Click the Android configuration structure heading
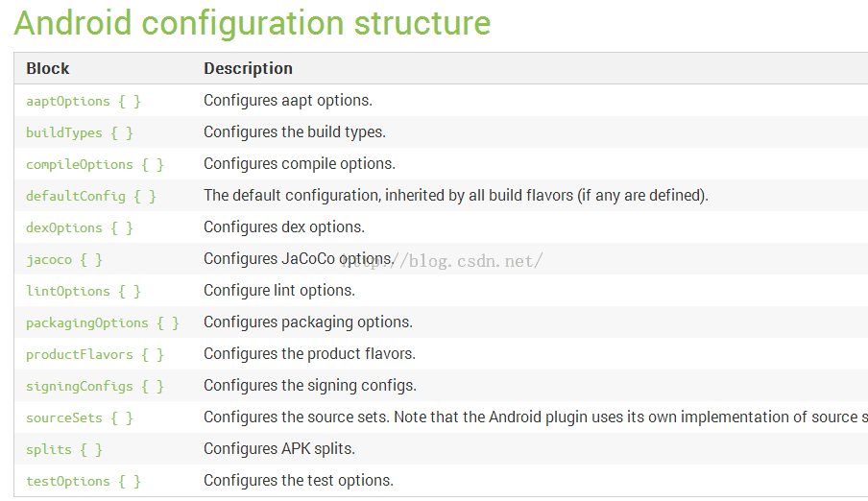The image size is (868, 501). click(x=253, y=23)
